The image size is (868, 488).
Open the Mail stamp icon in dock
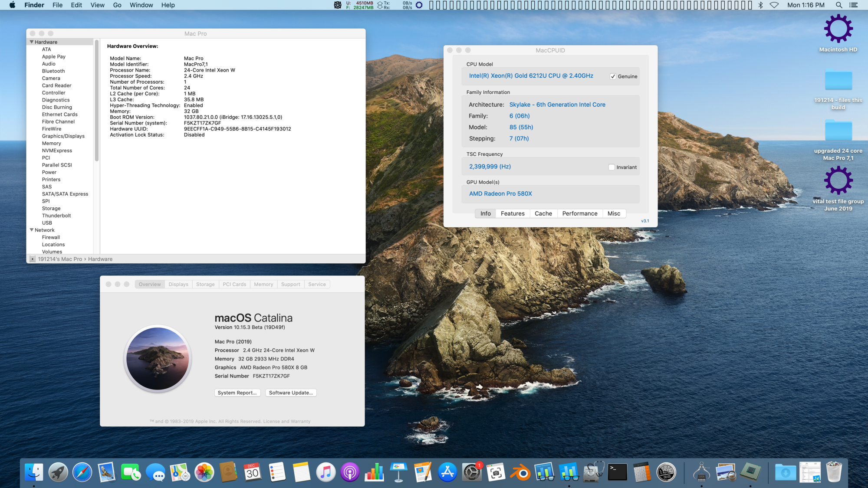click(x=107, y=472)
